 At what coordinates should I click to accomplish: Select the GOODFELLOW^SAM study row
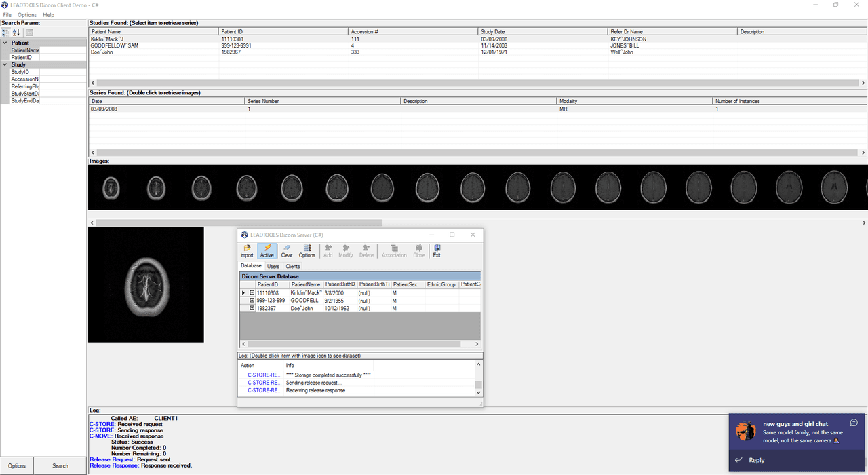pyautogui.click(x=478, y=45)
